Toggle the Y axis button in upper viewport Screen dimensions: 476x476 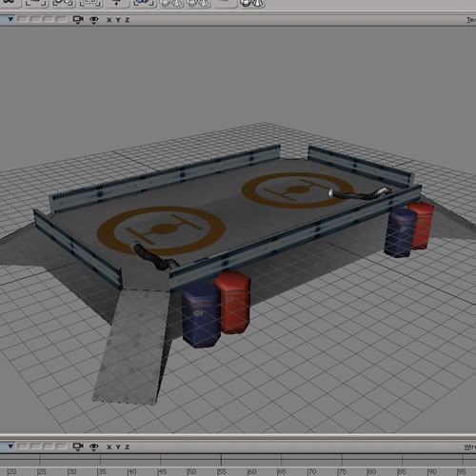[x=118, y=20]
